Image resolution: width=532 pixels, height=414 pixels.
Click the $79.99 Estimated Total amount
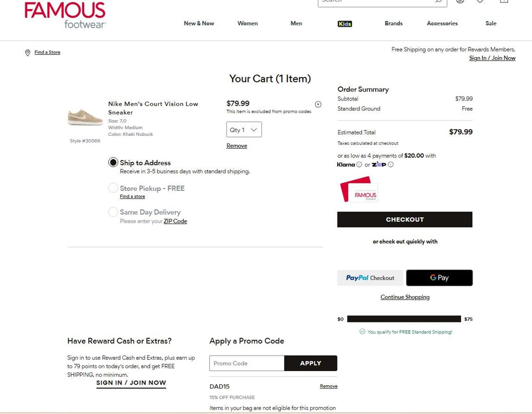(461, 132)
